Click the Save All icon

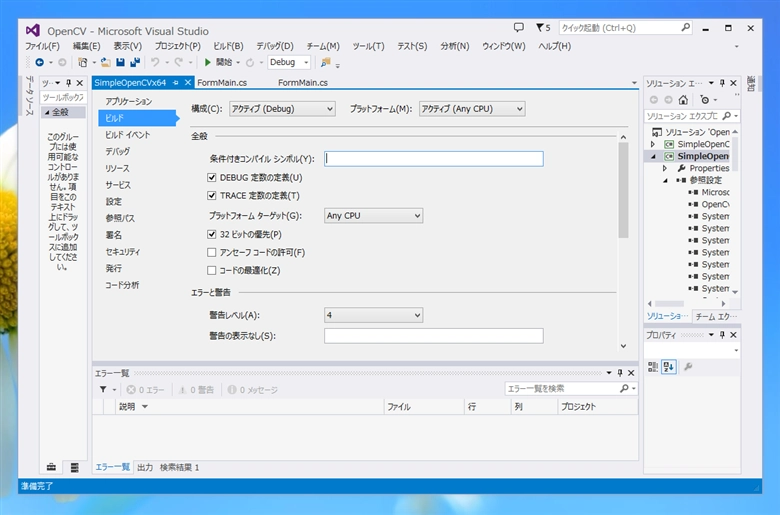pyautogui.click(x=135, y=62)
